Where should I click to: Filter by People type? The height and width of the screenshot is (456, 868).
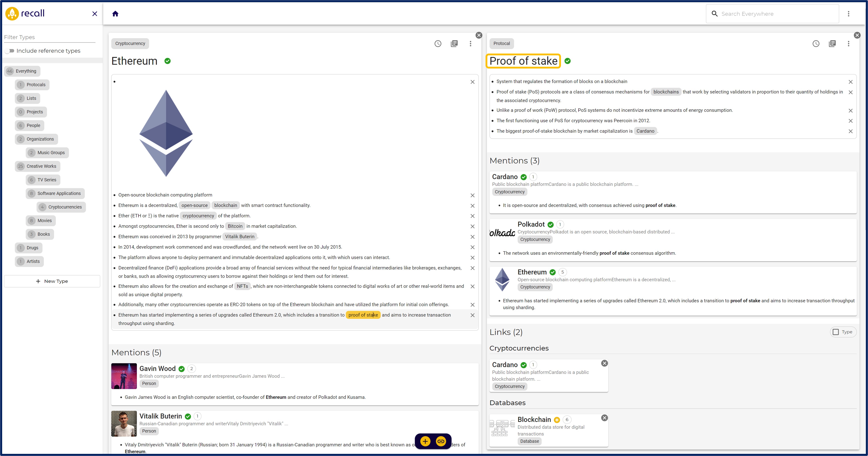pos(30,125)
